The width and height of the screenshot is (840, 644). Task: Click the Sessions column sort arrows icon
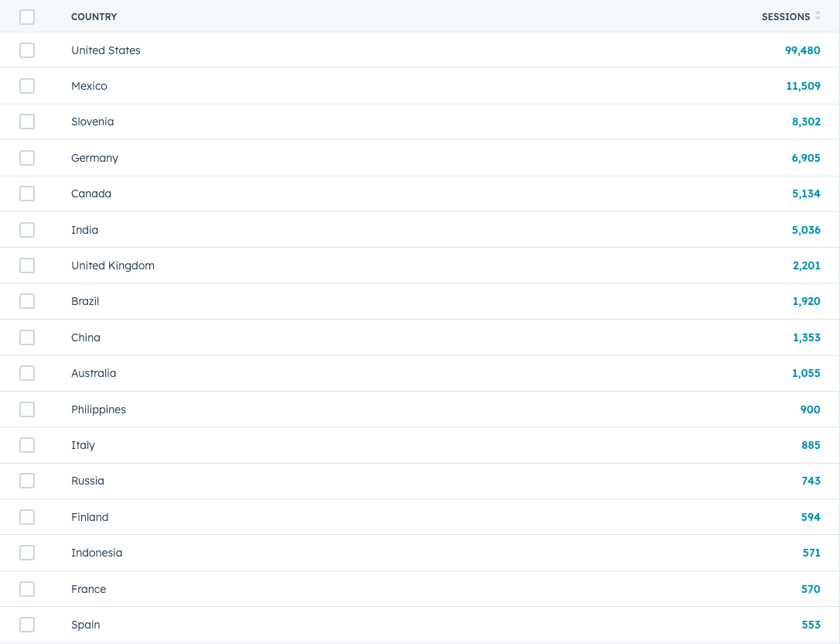(818, 16)
